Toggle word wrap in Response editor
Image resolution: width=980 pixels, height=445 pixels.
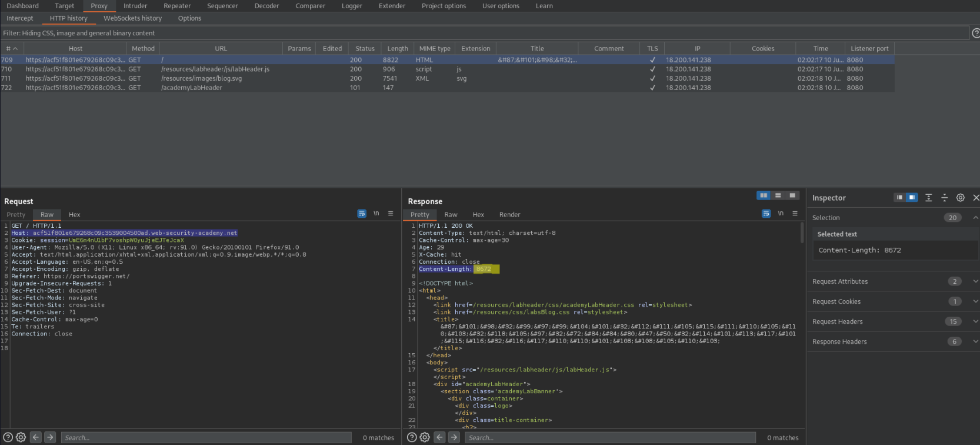point(766,214)
